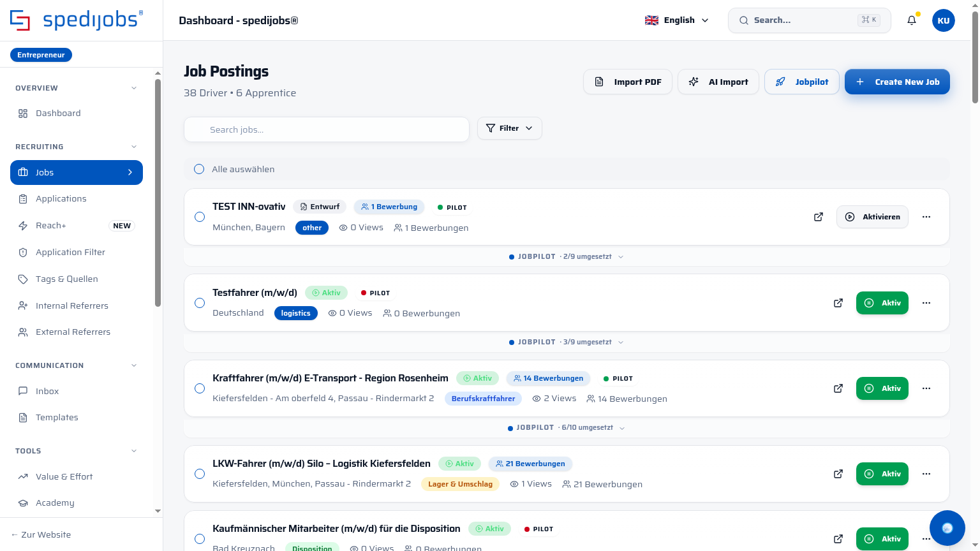Toggle Aktiv status for Kraftfahrer E-Transport job
This screenshot has width=980, height=551.
882,388
